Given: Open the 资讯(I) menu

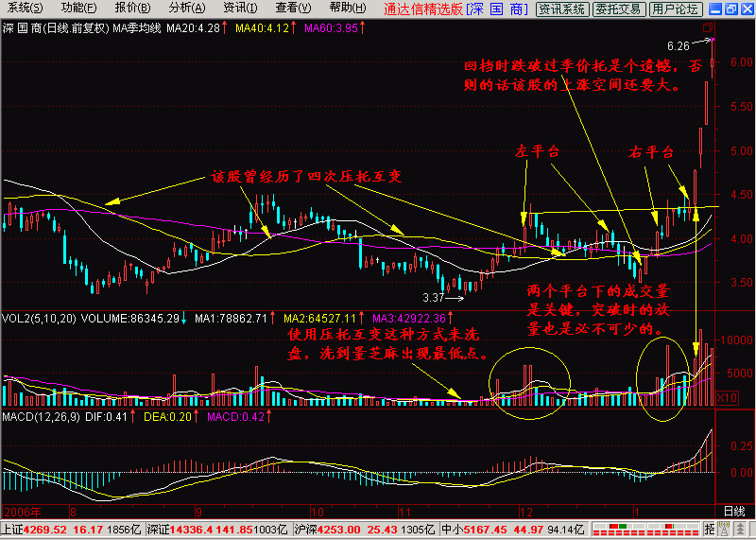Looking at the screenshot, I should coord(241,9).
